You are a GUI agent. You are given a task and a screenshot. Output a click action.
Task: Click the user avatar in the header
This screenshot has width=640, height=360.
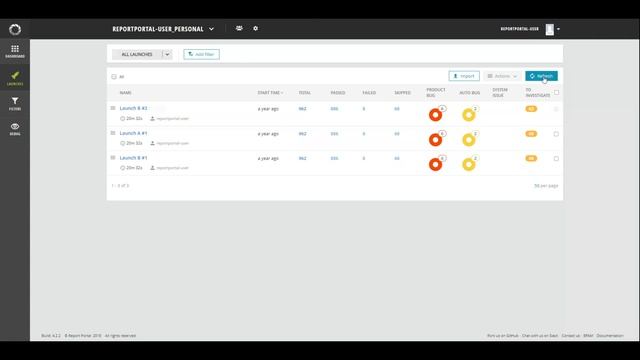(550, 29)
